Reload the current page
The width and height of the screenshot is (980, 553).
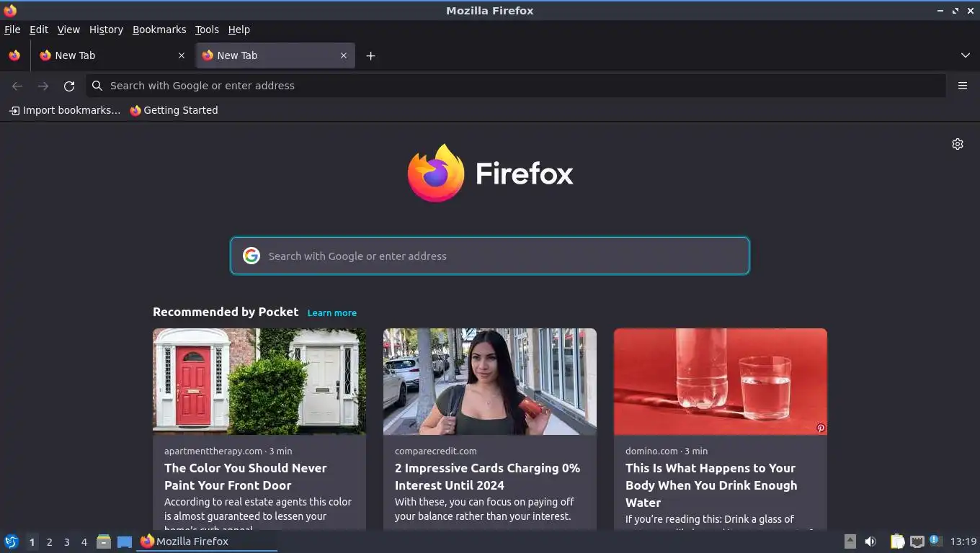click(69, 86)
